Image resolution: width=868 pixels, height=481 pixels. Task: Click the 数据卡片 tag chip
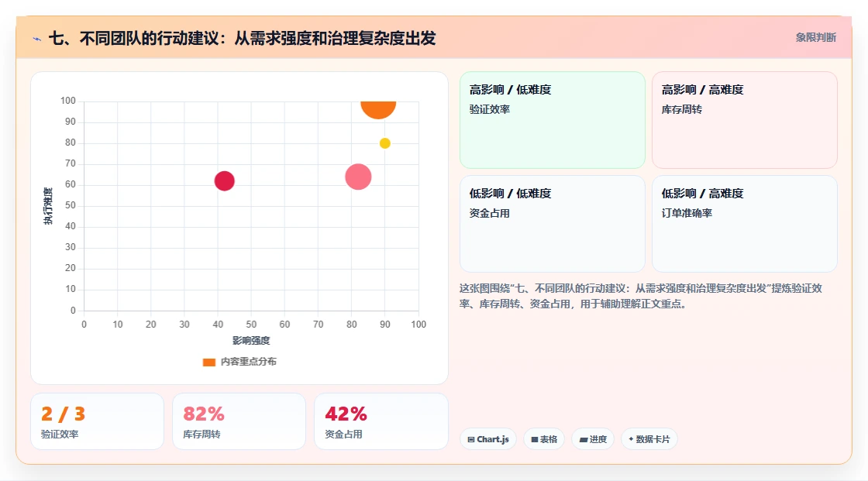pos(649,439)
